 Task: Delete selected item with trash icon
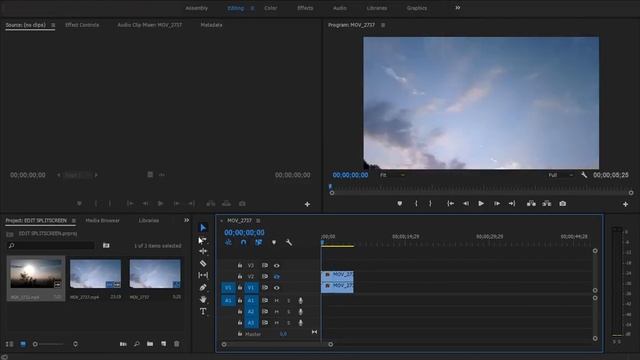point(177,344)
